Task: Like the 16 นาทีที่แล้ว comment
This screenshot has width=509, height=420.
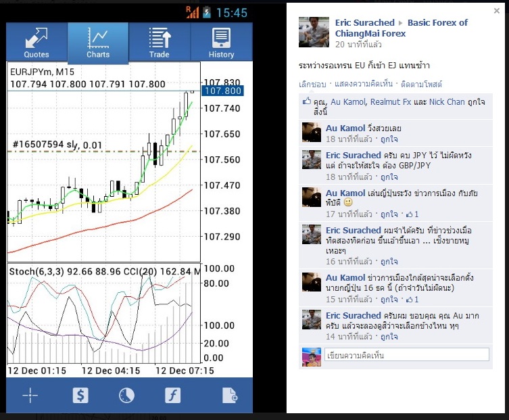Action: [389, 262]
